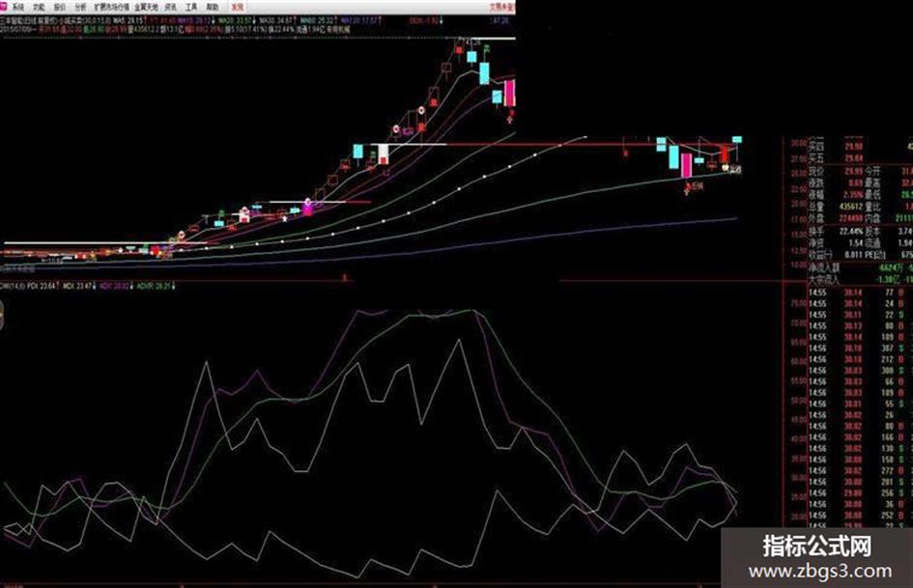Open the 扩展市场行情 menu
The height and width of the screenshot is (588, 913).
click(x=112, y=8)
